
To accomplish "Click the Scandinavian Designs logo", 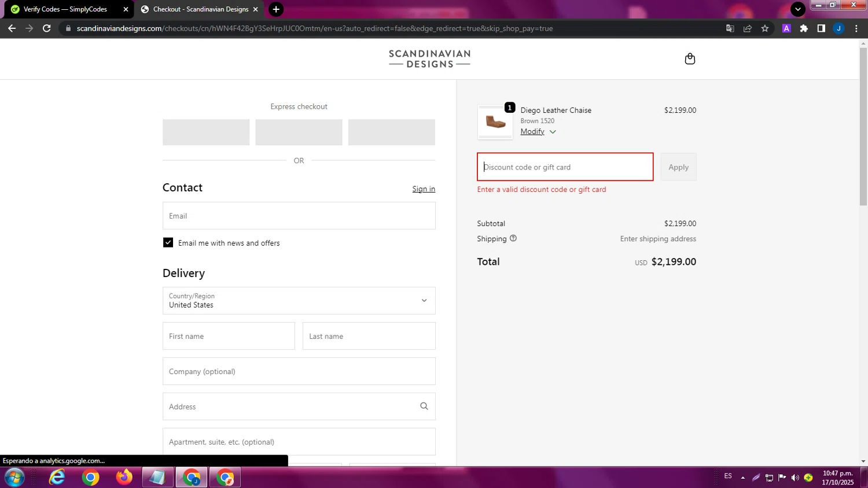I will (x=429, y=59).
